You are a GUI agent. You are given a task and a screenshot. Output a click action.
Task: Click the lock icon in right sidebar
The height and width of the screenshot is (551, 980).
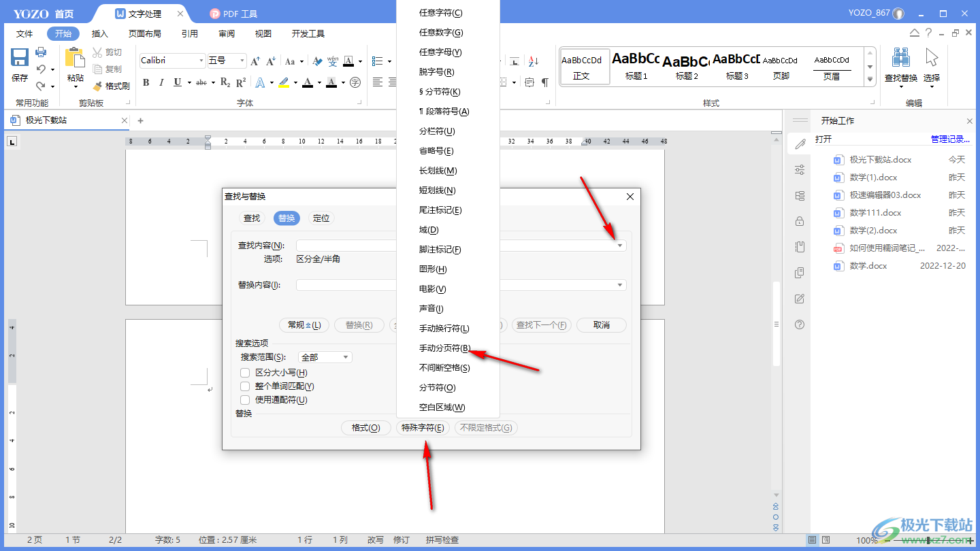800,221
